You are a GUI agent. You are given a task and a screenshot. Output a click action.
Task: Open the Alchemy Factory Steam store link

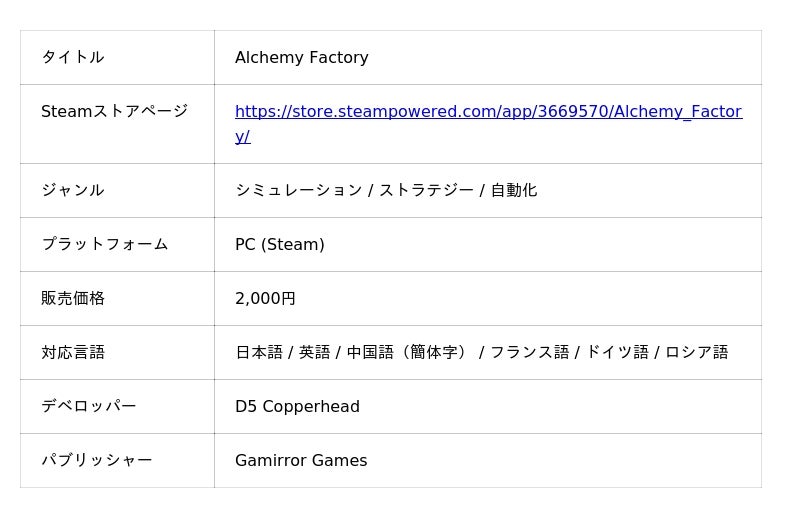pos(488,112)
